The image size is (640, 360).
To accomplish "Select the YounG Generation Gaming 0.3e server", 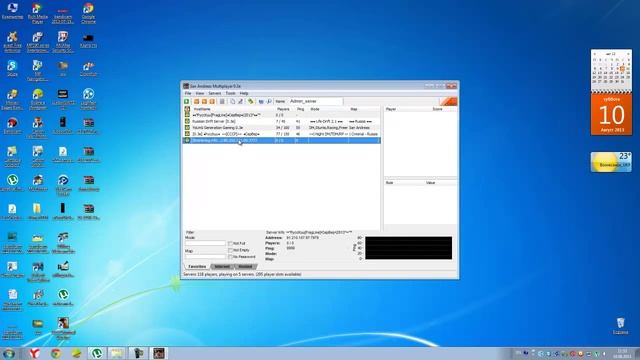I will tap(281, 128).
